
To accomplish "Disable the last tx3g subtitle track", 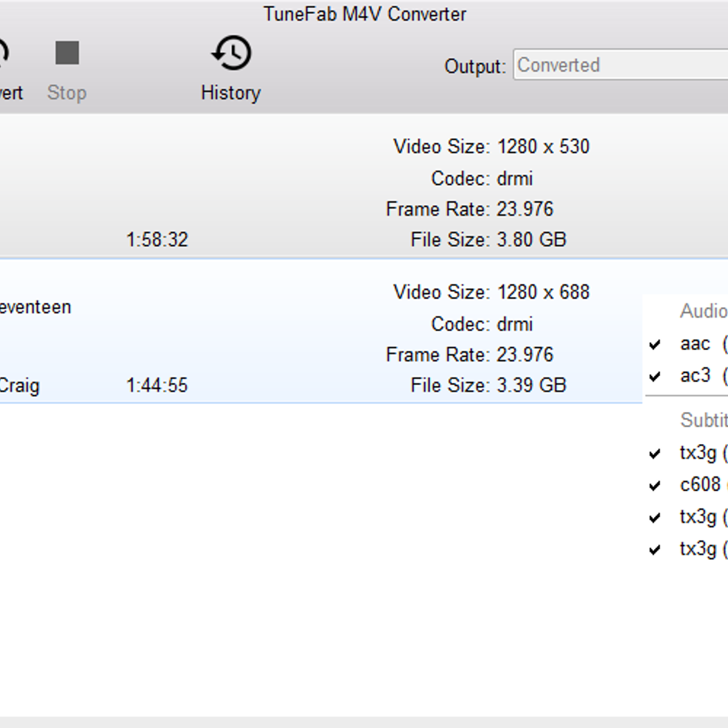I will pyautogui.click(x=654, y=549).
